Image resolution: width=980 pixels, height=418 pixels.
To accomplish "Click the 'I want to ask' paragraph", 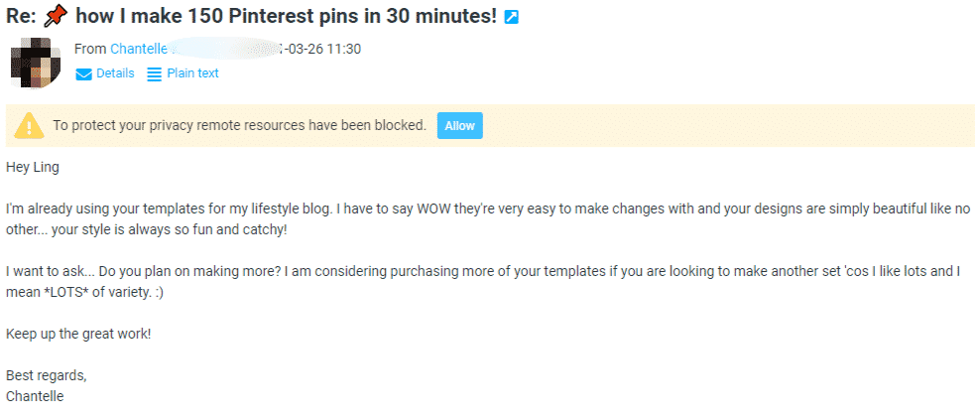I will pos(483,282).
